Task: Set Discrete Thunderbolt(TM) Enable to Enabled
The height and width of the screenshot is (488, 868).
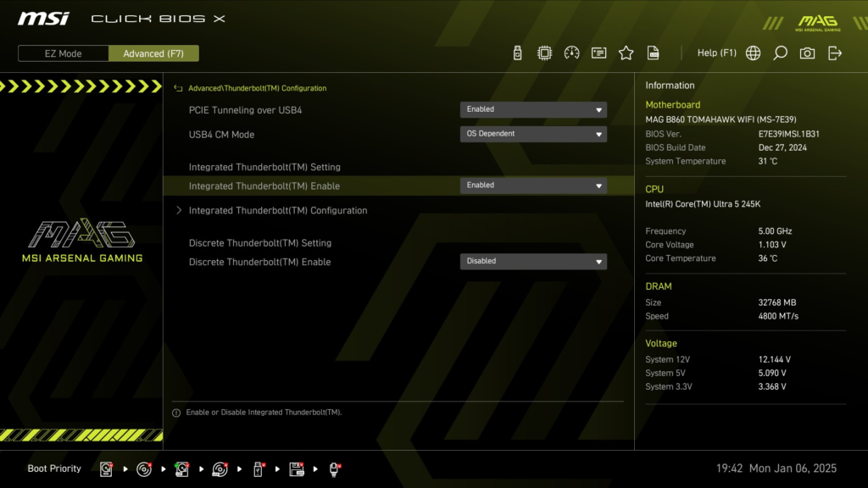Action: (x=532, y=261)
